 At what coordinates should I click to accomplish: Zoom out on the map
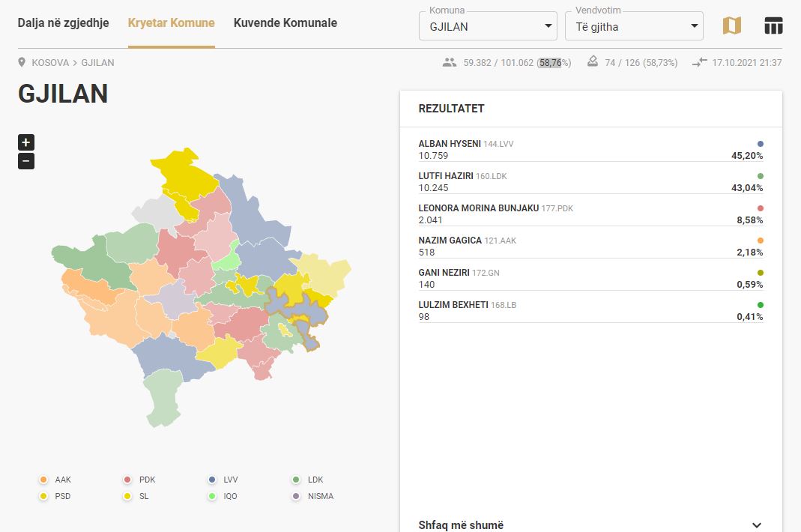click(26, 161)
